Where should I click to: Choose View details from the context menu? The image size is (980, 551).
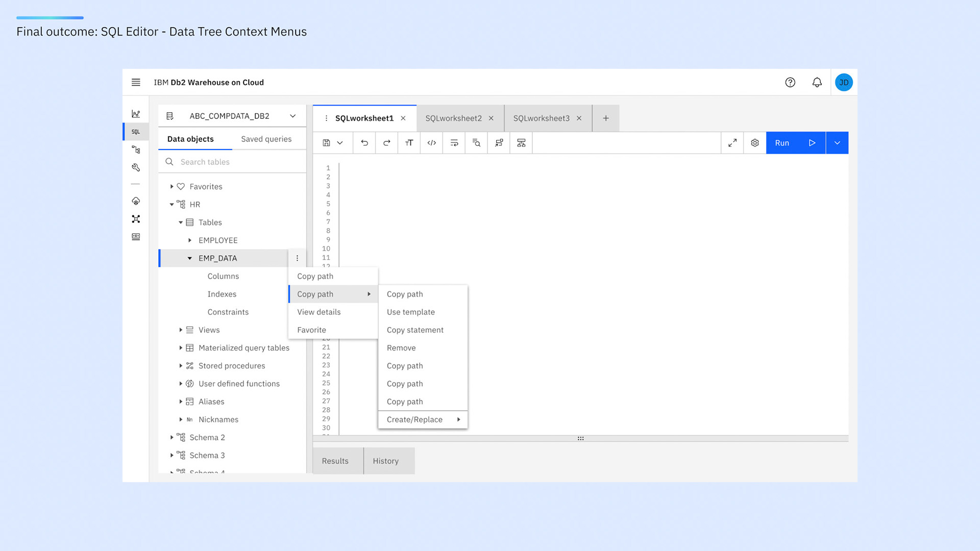(x=318, y=312)
